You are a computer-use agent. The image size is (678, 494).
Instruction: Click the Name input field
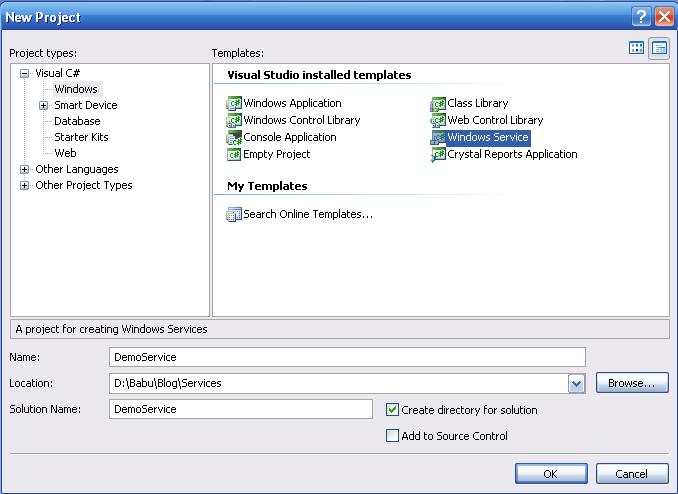pos(347,357)
